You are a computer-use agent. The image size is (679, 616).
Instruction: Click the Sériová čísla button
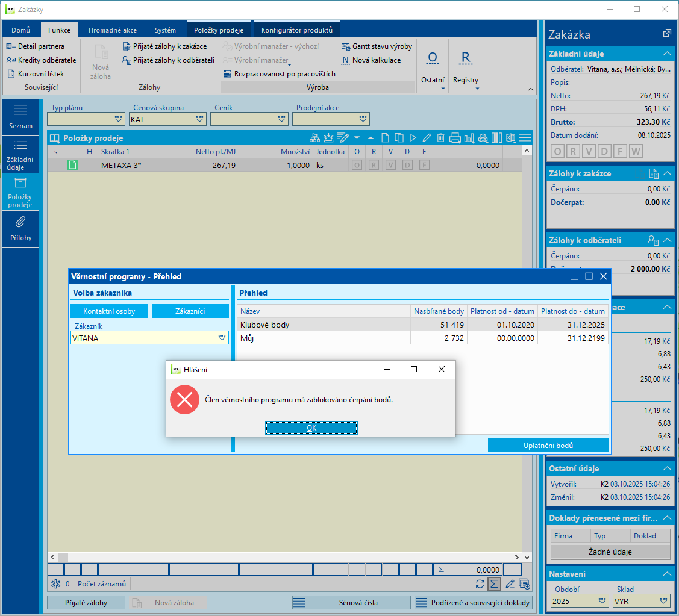tap(351, 603)
